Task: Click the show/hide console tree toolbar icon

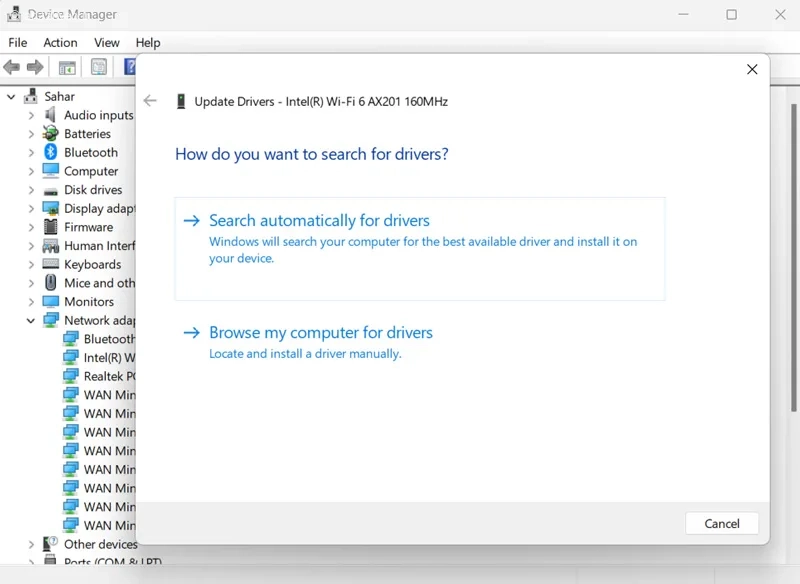Action: 67,68
